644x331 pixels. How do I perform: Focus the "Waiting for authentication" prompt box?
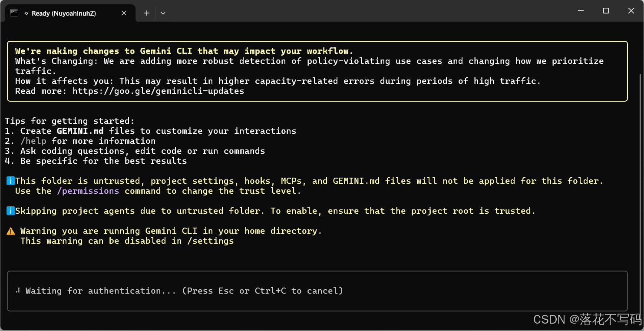[x=317, y=291]
